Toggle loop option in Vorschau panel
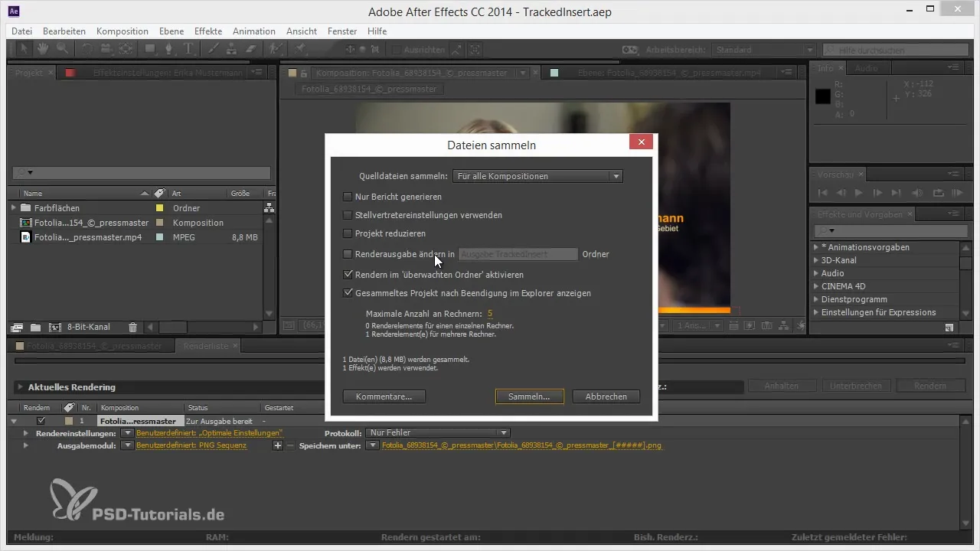The image size is (980, 551). coord(939,193)
